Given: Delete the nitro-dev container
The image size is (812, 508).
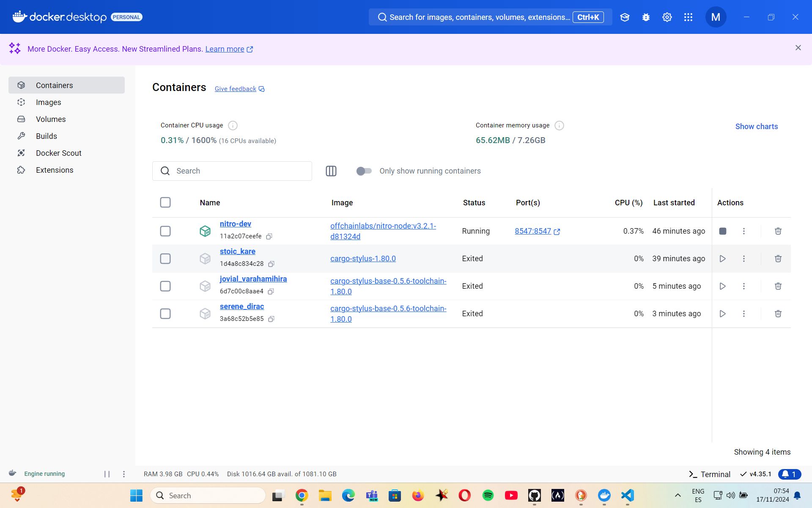Looking at the screenshot, I should 778,231.
